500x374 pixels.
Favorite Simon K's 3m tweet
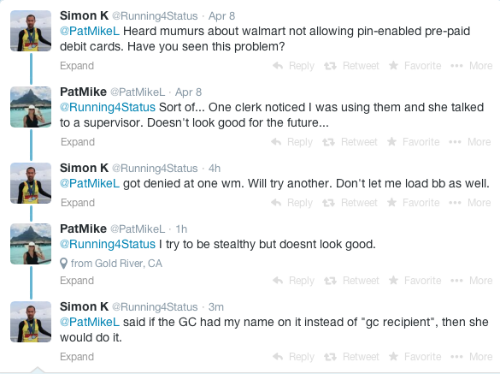(415, 357)
